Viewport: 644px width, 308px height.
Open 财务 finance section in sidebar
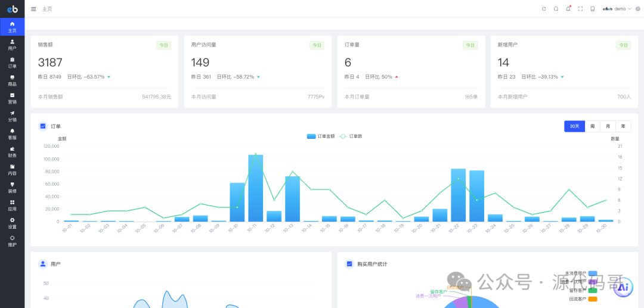pos(12,152)
